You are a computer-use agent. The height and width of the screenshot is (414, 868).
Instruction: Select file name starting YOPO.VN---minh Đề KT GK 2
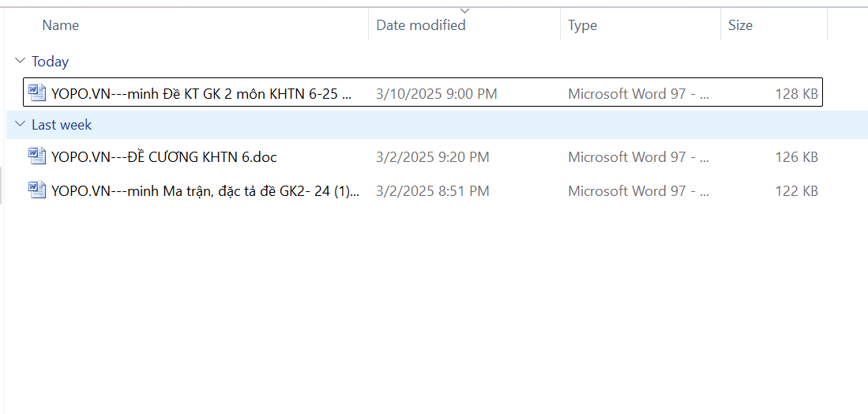click(x=201, y=94)
